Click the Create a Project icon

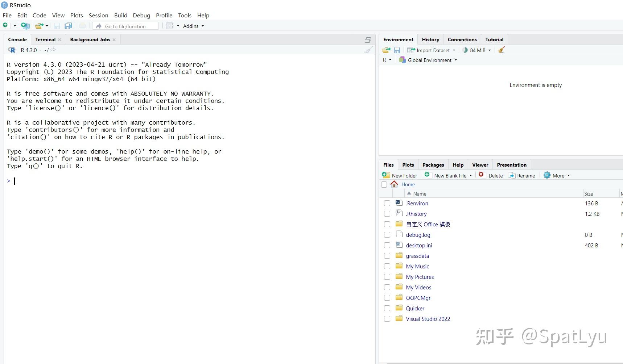pyautogui.click(x=25, y=26)
